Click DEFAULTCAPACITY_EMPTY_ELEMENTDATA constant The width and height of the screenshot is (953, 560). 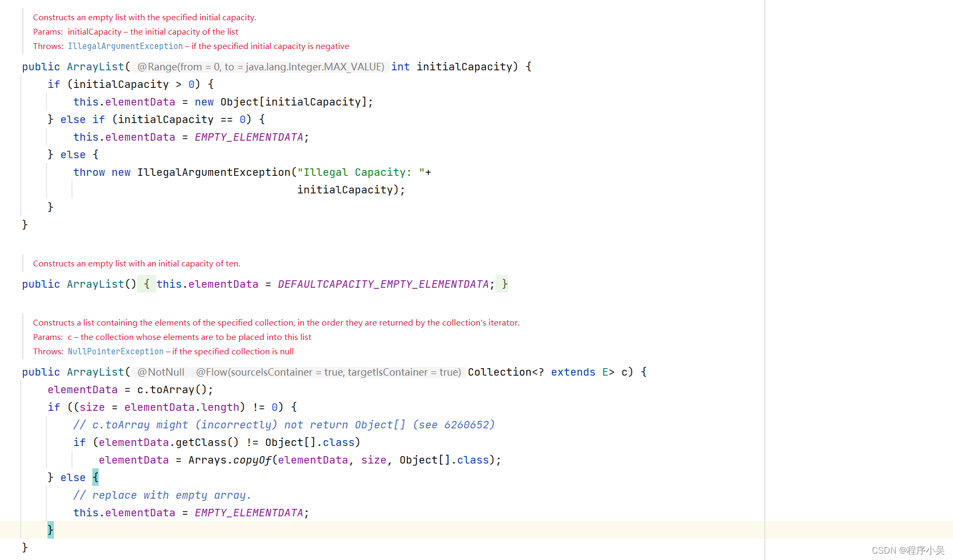point(383,284)
